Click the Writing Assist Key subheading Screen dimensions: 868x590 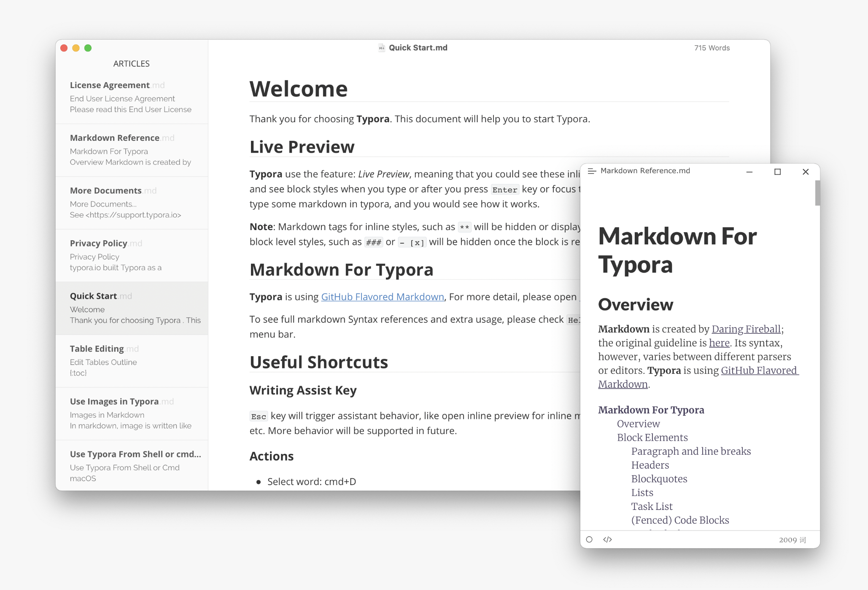303,391
